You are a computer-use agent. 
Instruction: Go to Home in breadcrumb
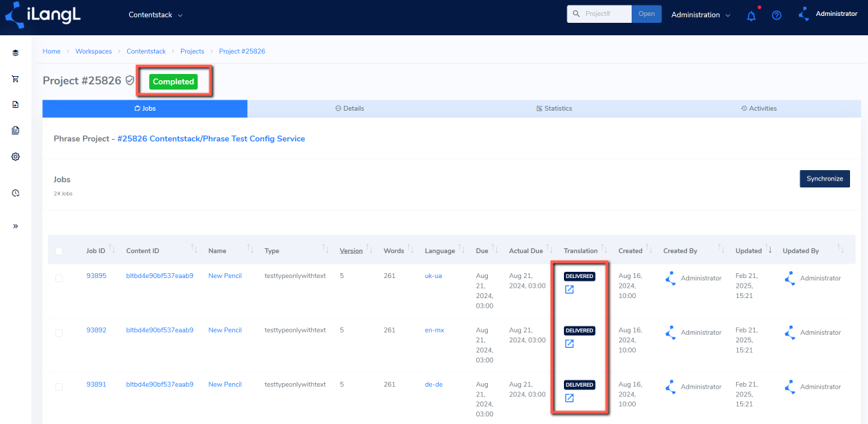coord(51,51)
